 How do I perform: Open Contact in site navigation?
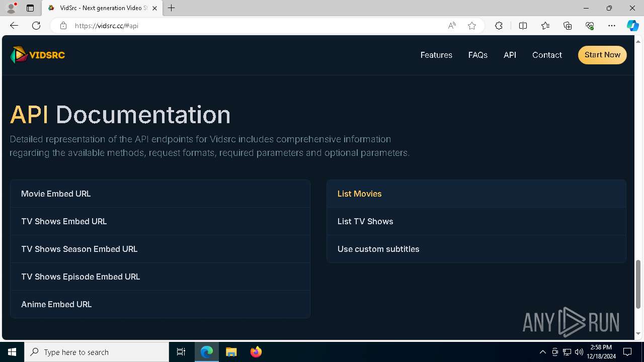point(547,55)
